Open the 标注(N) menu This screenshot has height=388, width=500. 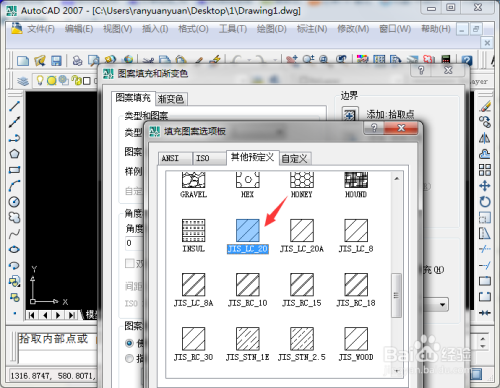click(x=312, y=29)
